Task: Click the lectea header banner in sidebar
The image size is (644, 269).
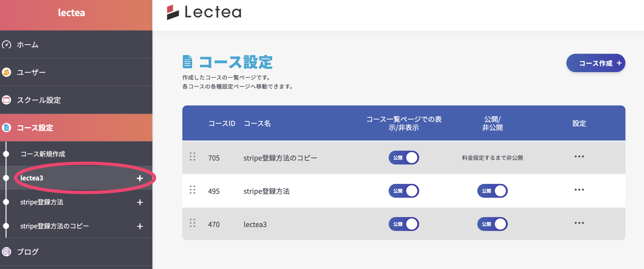Action: point(71,13)
